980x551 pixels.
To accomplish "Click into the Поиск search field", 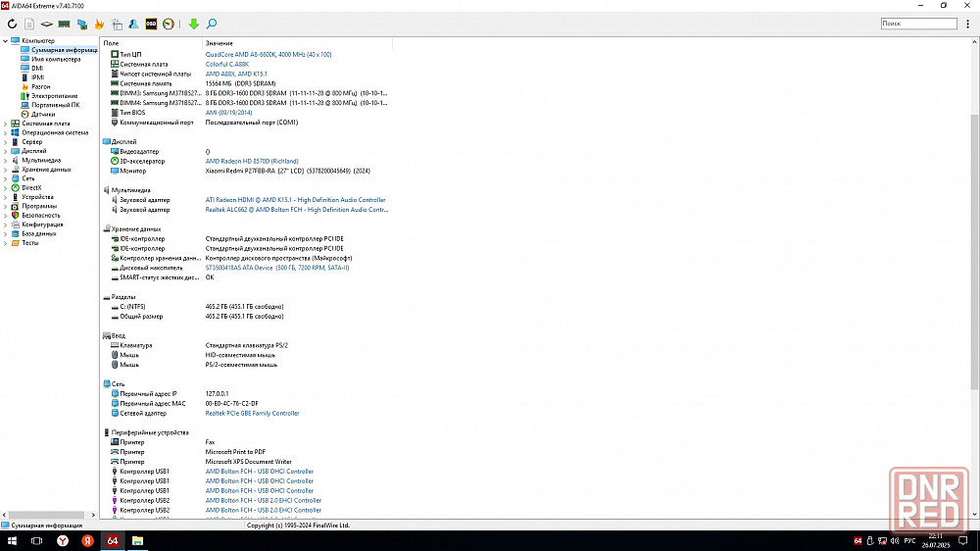I will (919, 24).
